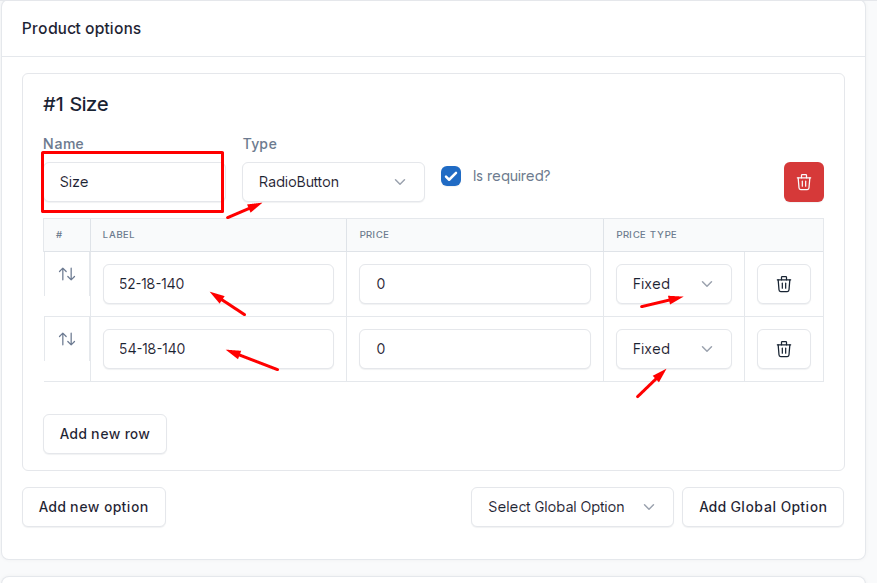Click the reorder arrows for 52-18-140 row
The image size is (877, 583).
click(67, 274)
